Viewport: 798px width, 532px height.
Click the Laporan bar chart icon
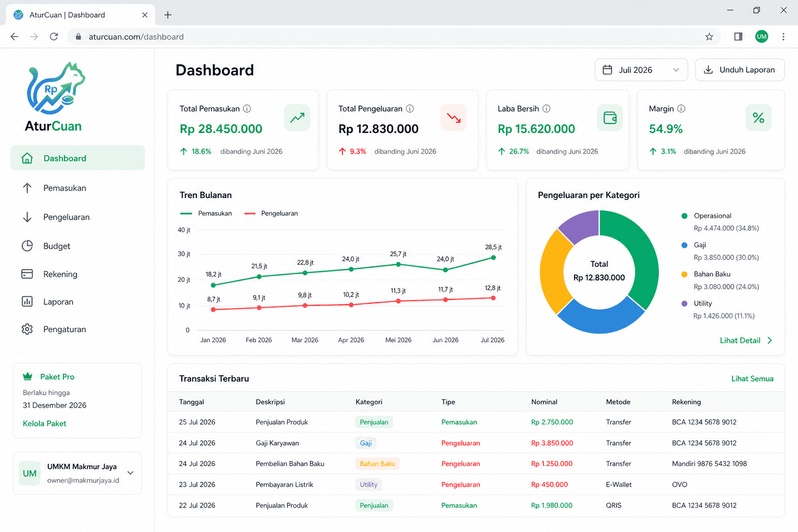click(x=27, y=301)
